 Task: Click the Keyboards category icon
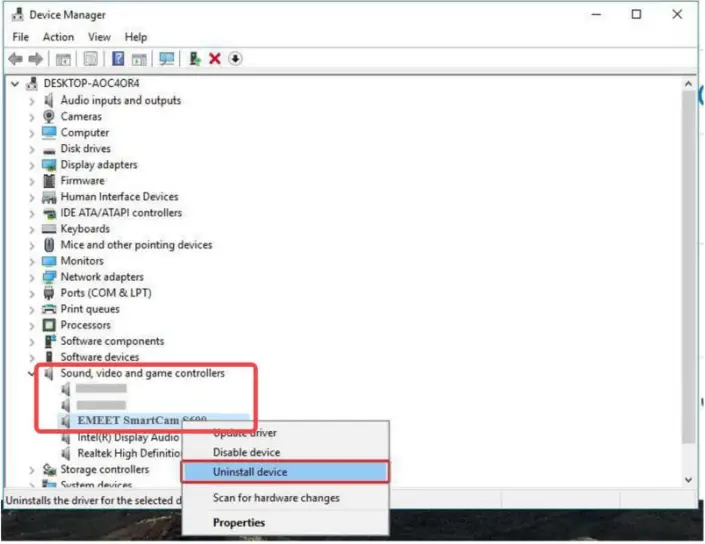click(49, 229)
